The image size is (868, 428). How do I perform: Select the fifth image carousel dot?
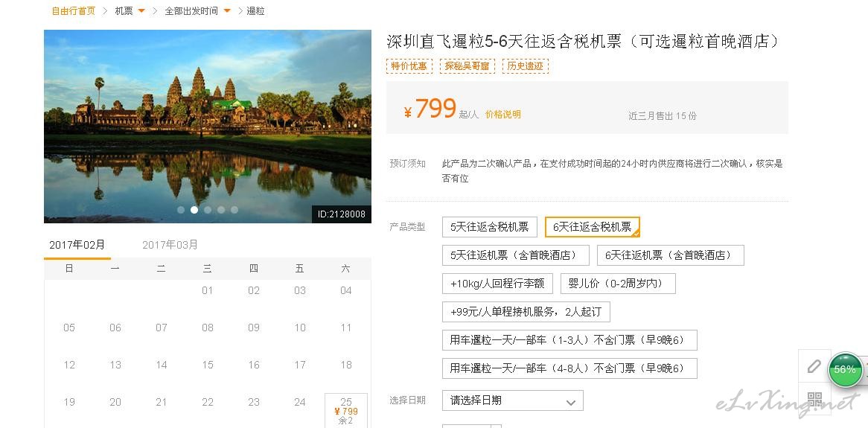234,210
